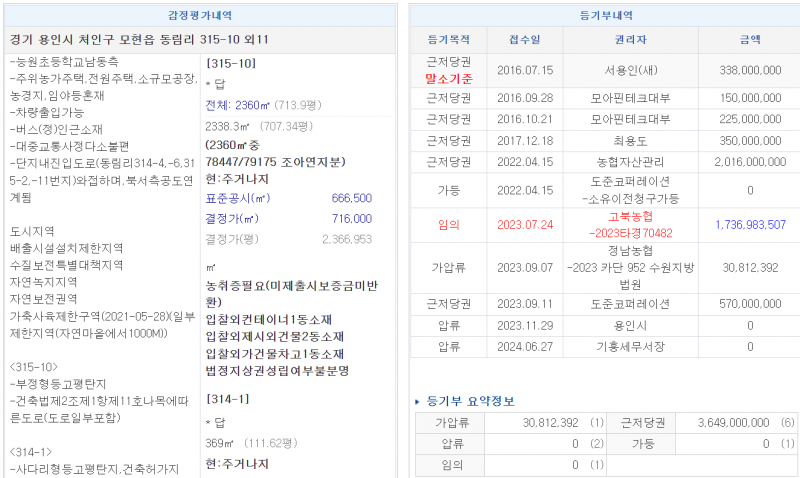Click the 금액 column header
This screenshot has width=800, height=478.
749,39
